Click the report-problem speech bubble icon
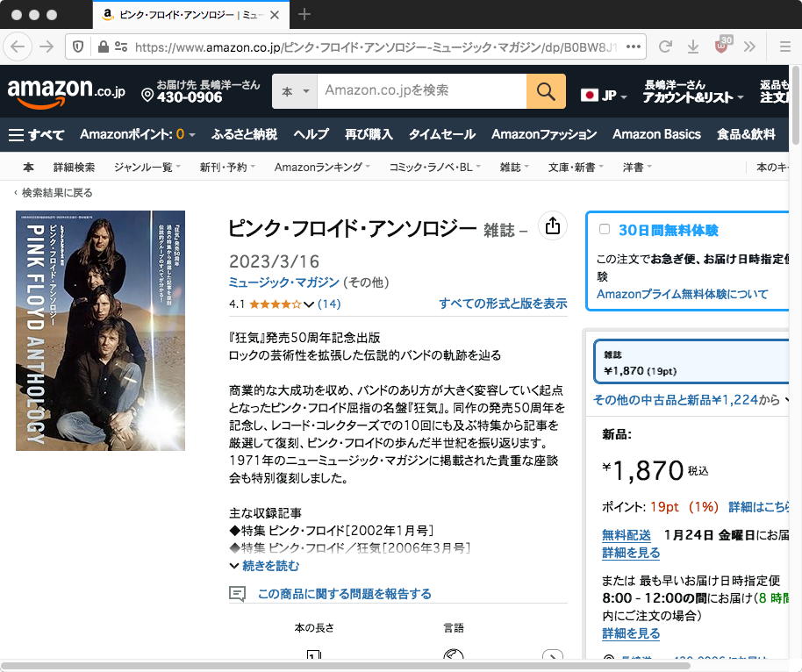The height and width of the screenshot is (672, 802). [237, 594]
